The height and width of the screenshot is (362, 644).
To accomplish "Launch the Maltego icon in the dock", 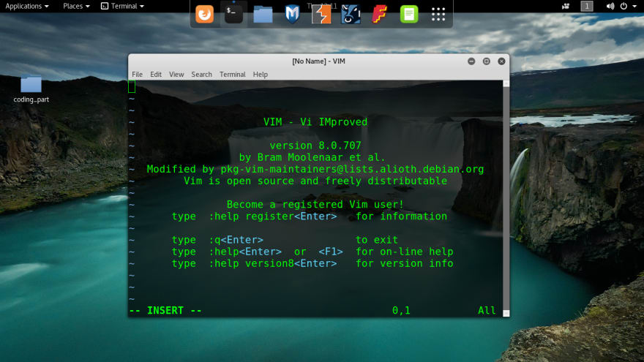I will (x=351, y=15).
